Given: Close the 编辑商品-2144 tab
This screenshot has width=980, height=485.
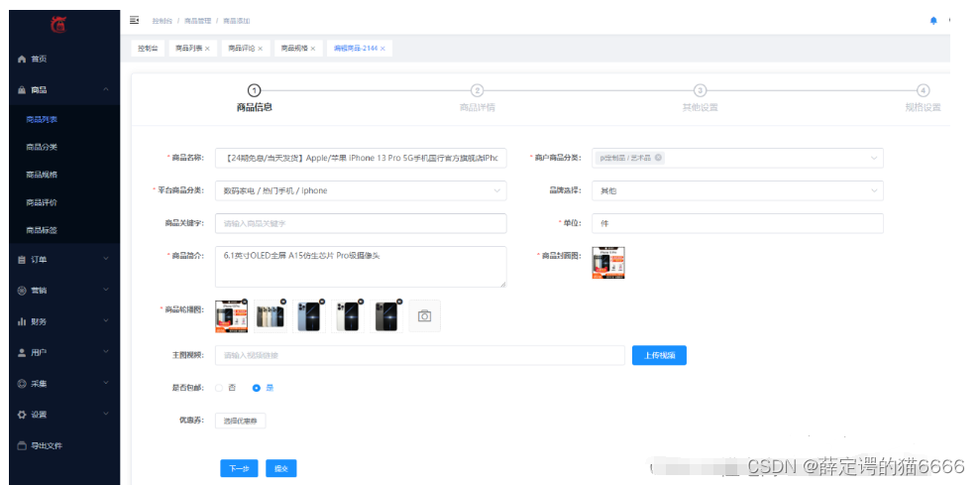Looking at the screenshot, I should 382,49.
